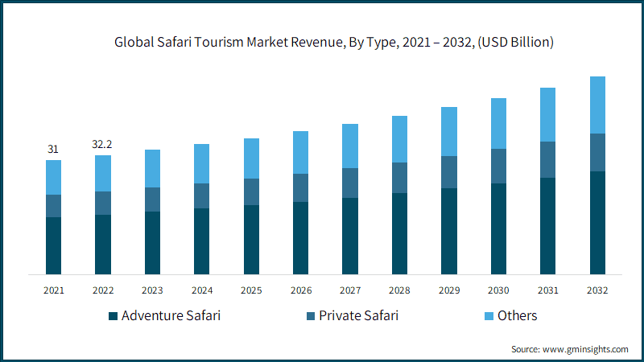Click the 2028 axis label
The height and width of the screenshot is (362, 644).
pos(399,290)
